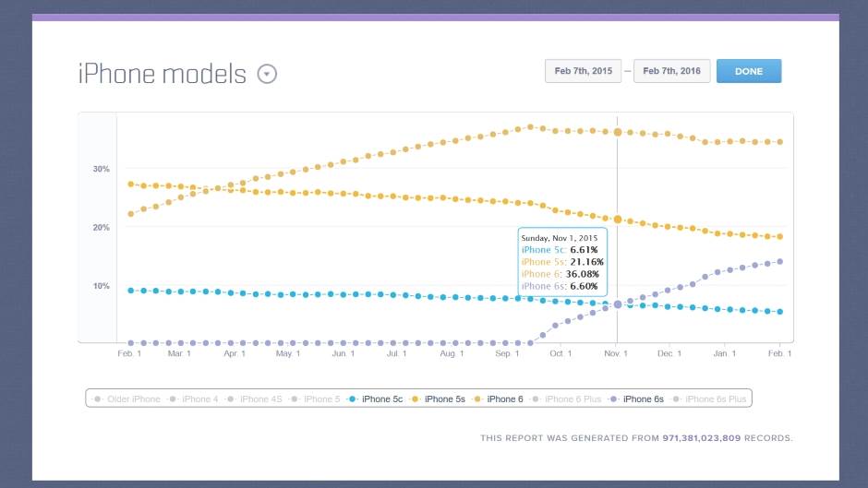The width and height of the screenshot is (868, 488).
Task: Toggle the iPhone 4S legend item
Action: point(257,399)
